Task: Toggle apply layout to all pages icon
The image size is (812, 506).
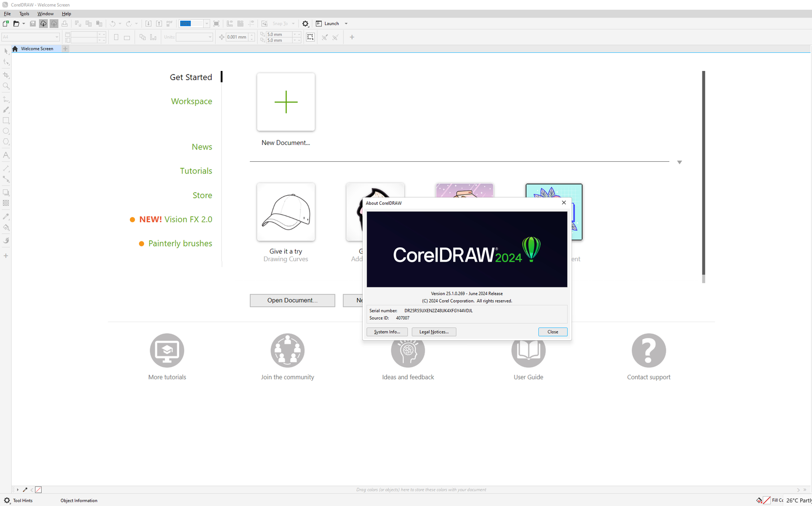Action: [143, 37]
